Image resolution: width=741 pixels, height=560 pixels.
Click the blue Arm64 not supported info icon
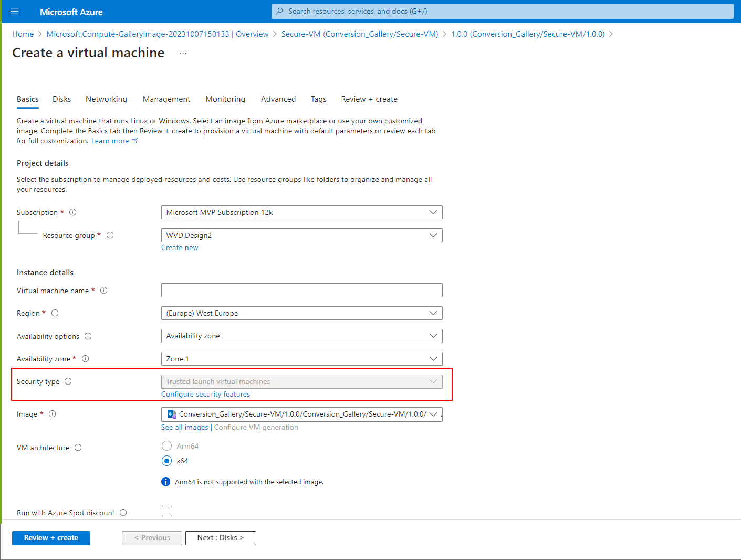click(x=166, y=482)
